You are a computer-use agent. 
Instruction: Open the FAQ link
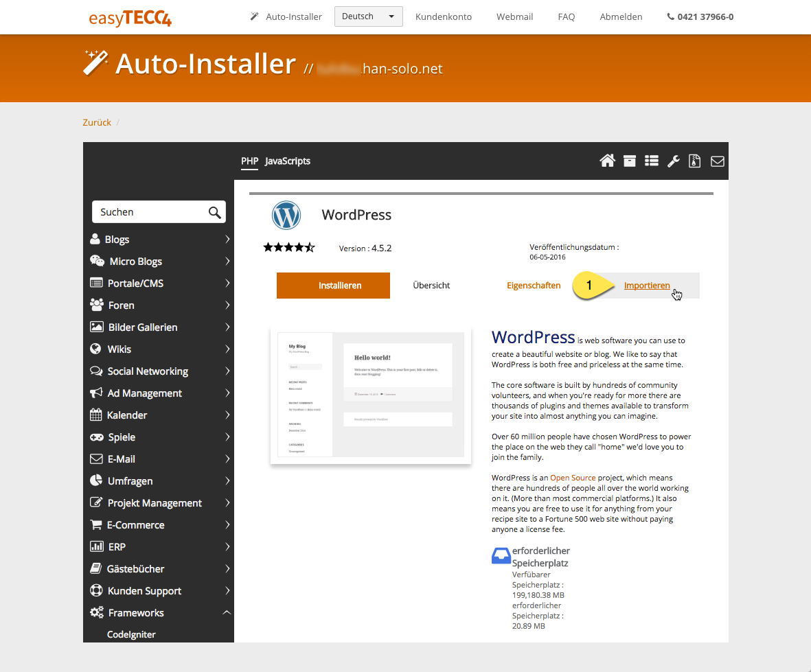coord(567,16)
